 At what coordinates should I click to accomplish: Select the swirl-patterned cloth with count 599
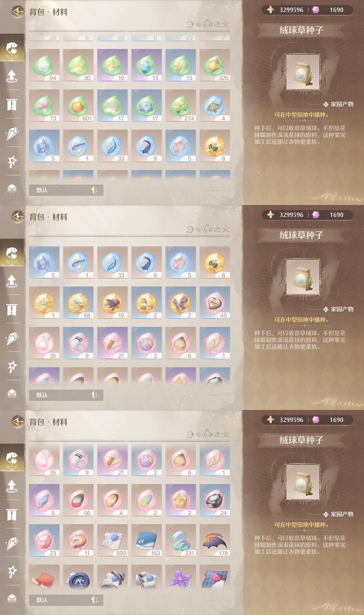(112, 540)
